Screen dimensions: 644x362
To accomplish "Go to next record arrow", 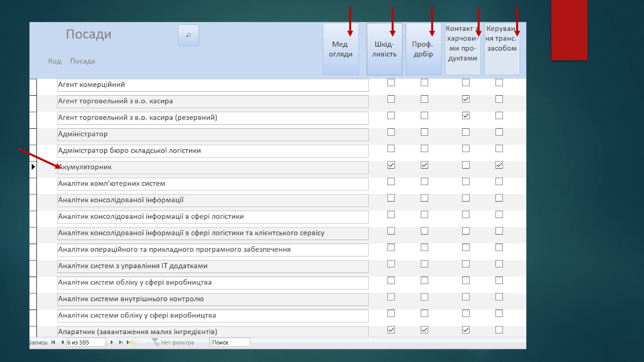I will point(112,342).
